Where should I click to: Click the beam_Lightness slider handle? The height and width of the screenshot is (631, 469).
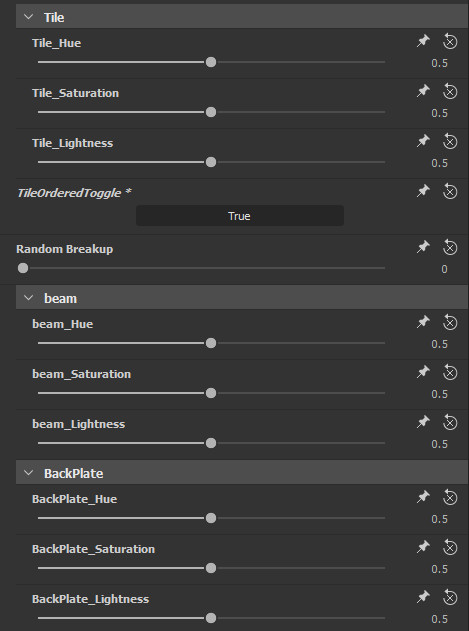pos(211,443)
